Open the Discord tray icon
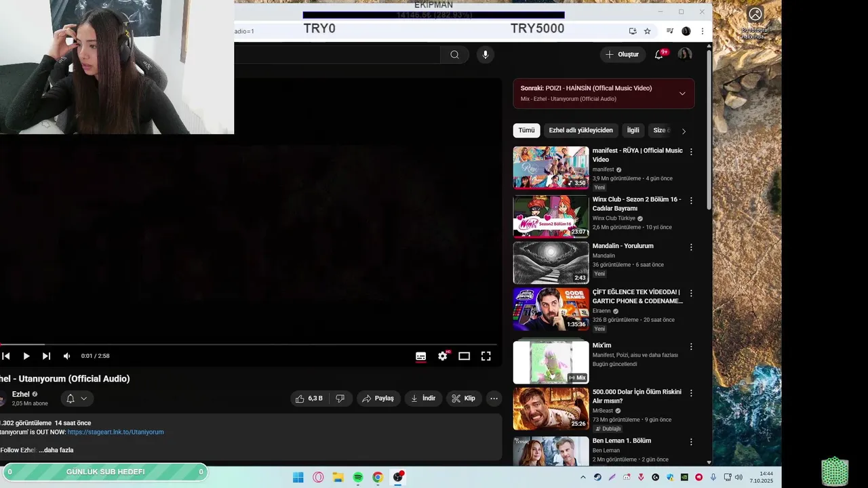 (x=627, y=477)
